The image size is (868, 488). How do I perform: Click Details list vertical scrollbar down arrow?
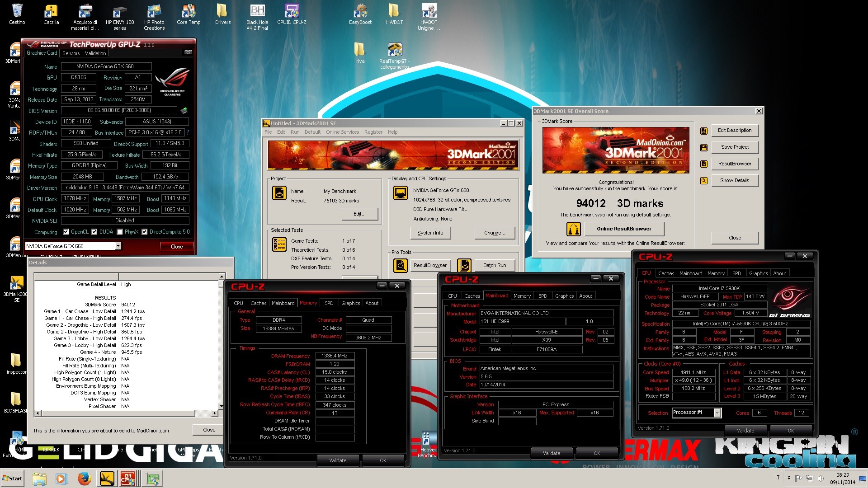222,406
